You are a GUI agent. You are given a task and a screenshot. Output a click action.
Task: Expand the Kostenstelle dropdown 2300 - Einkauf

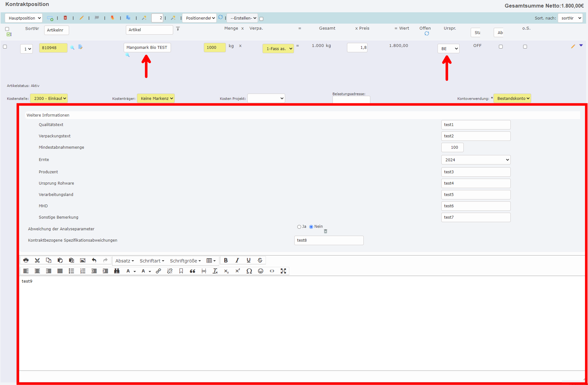(x=49, y=98)
